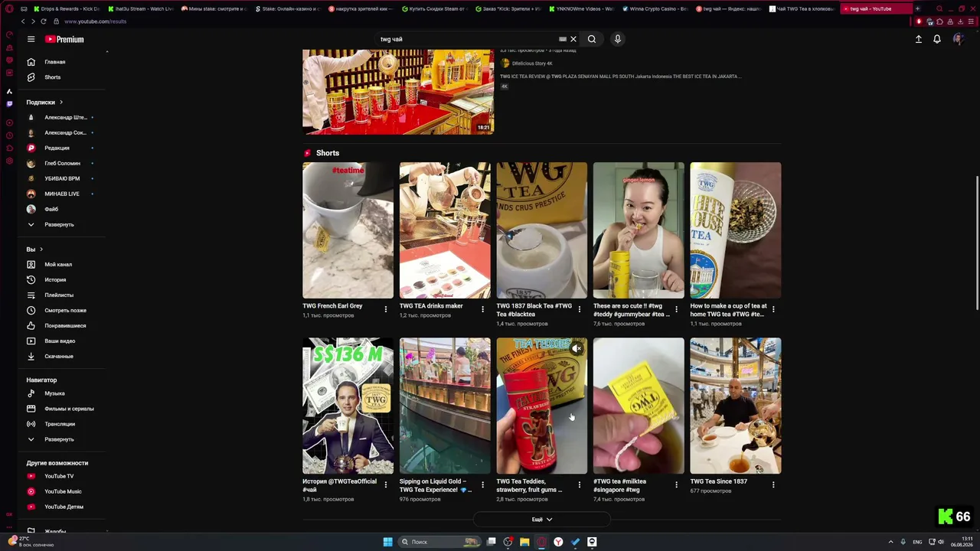This screenshot has width=980, height=551.
Task: Open Shorts from the sidebar
Action: click(52, 77)
